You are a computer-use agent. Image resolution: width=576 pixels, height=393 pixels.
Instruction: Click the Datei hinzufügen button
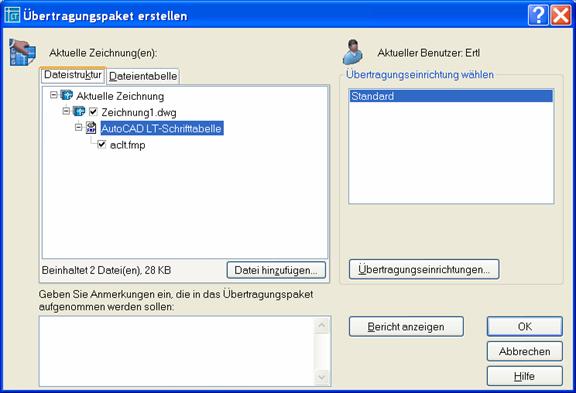[276, 270]
